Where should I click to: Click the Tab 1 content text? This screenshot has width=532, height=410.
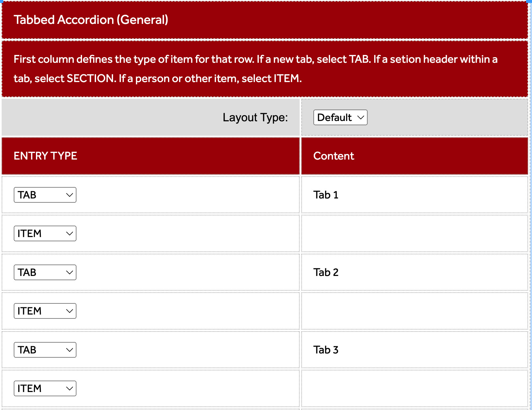[x=326, y=195]
